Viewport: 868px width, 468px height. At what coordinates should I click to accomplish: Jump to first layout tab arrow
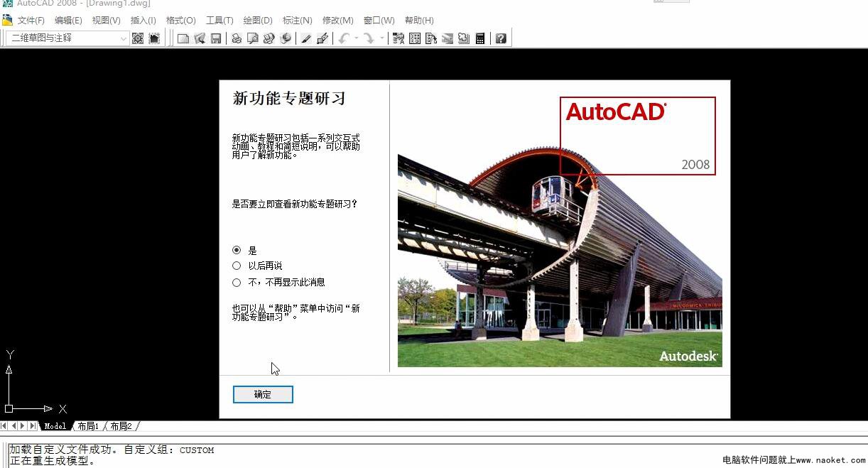click(4, 425)
